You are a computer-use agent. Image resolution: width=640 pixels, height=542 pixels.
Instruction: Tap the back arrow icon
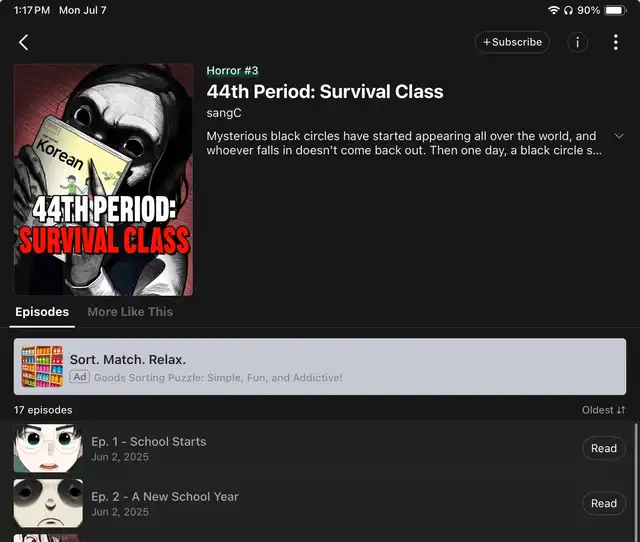pos(24,42)
